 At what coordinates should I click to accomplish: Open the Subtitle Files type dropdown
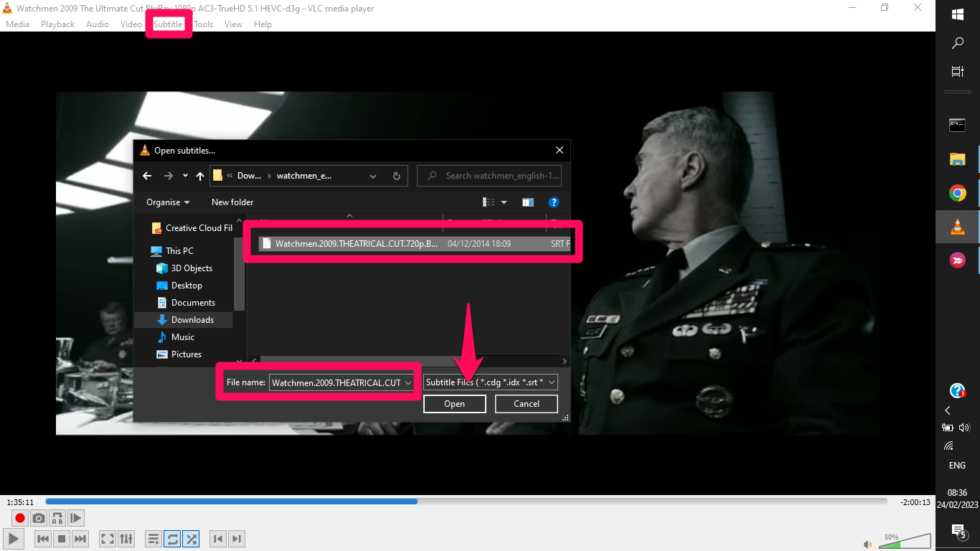(491, 382)
